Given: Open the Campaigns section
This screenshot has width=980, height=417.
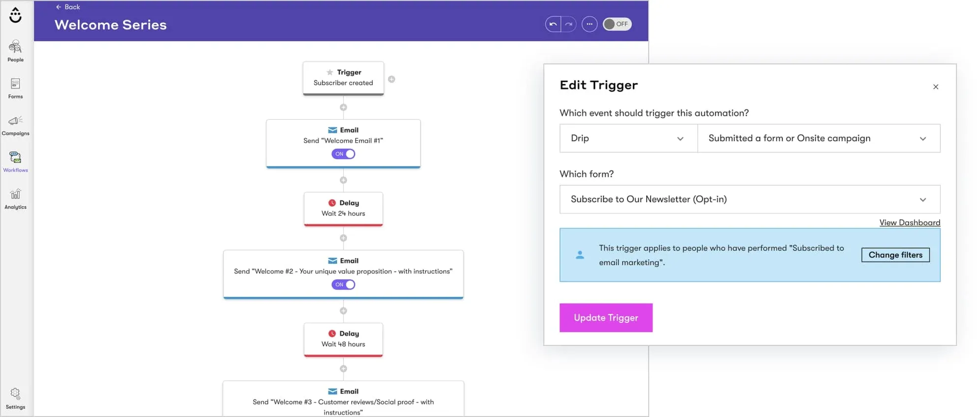Looking at the screenshot, I should pyautogui.click(x=15, y=125).
